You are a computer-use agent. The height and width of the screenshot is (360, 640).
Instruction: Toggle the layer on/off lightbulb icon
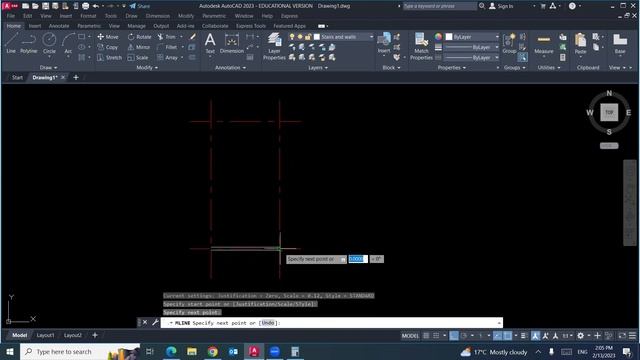292,37
